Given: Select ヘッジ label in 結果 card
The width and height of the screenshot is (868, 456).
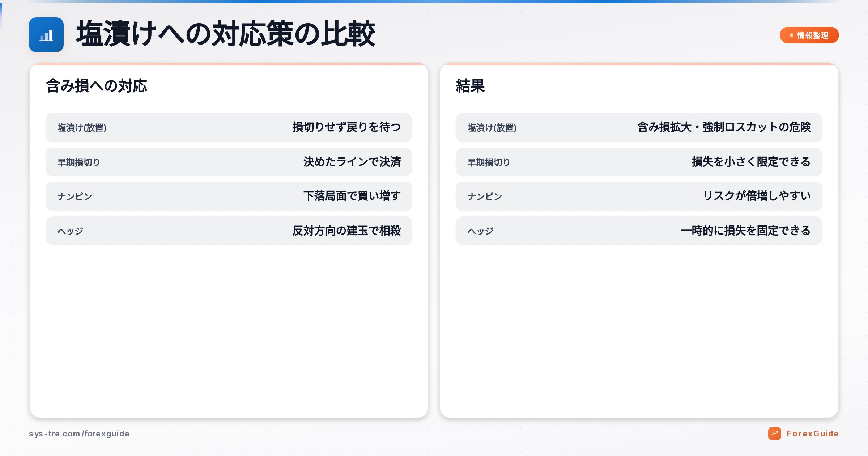Looking at the screenshot, I should pos(481,231).
